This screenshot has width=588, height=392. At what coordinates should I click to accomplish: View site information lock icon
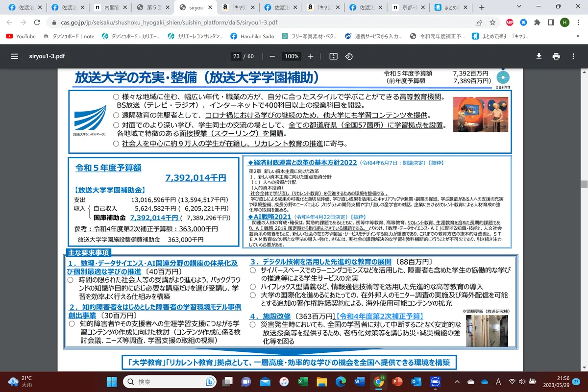pyautogui.click(x=54, y=23)
